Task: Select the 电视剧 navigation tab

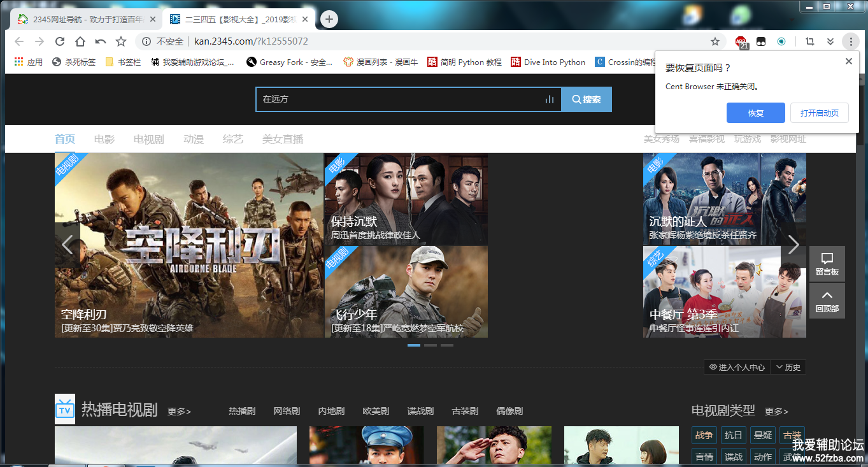Action: pos(149,139)
